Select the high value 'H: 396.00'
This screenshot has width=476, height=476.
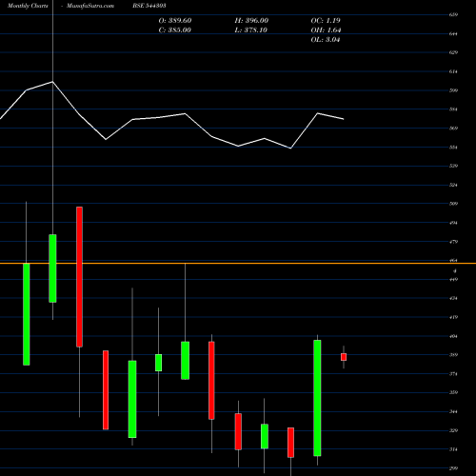[x=251, y=21]
